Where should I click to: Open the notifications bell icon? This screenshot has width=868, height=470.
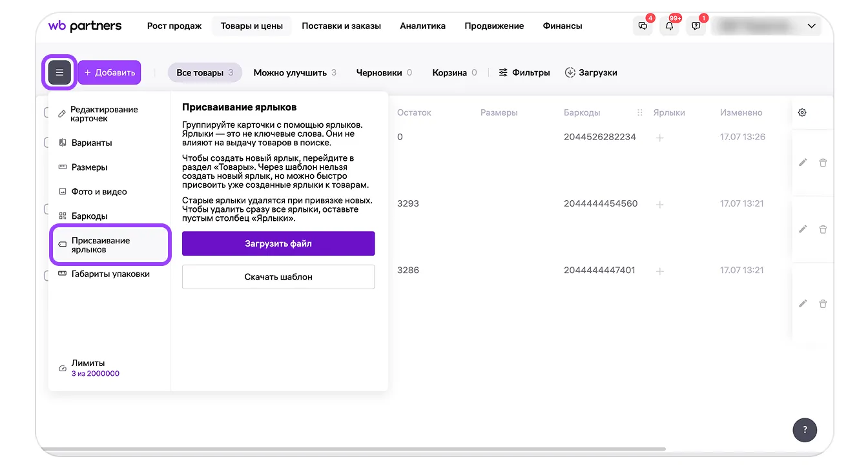coord(670,26)
